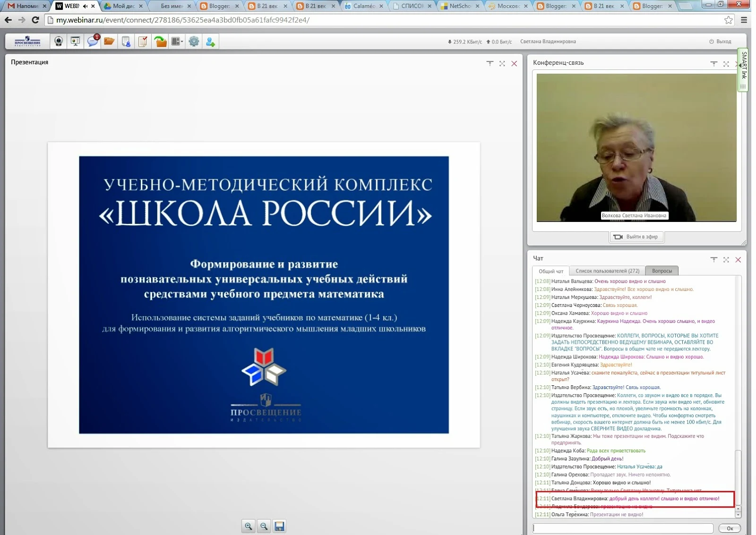Switch to the СПИСОК browser tab
This screenshot has width=756, height=535.
[412, 6]
